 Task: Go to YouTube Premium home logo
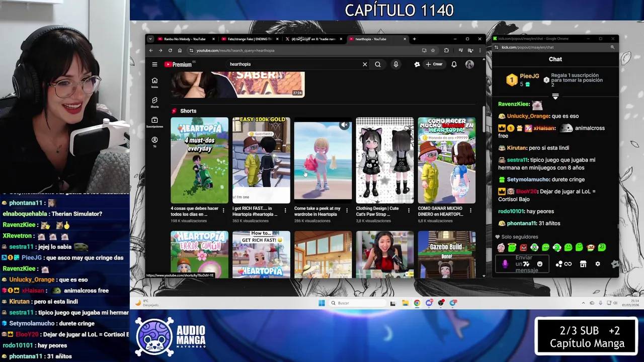pos(178,64)
